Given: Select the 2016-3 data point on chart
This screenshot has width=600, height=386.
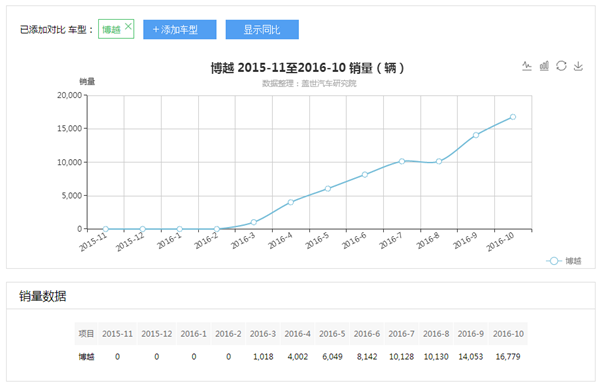Looking at the screenshot, I should click(x=254, y=222).
